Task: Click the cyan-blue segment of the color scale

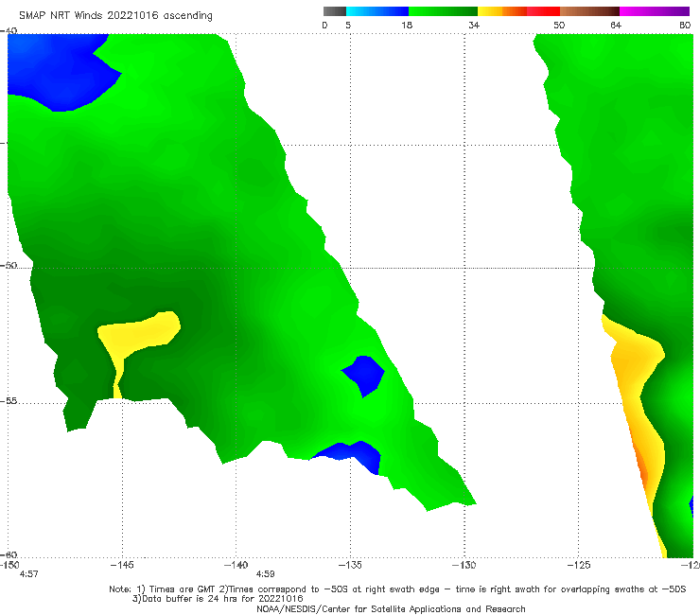Action: click(x=377, y=11)
